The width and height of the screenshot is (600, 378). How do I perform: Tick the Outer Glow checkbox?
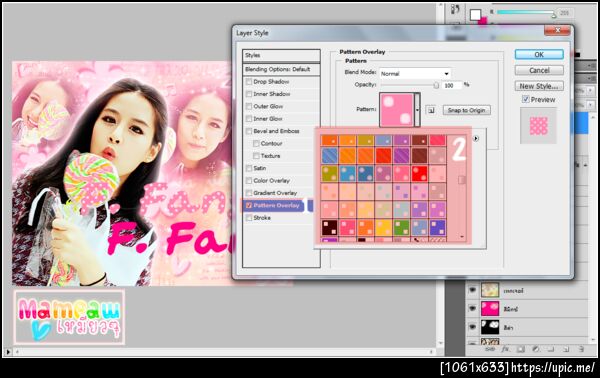coord(249,106)
